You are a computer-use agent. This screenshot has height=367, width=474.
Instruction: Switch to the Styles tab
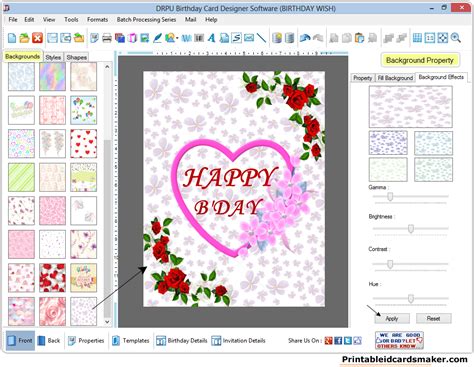pyautogui.click(x=53, y=57)
